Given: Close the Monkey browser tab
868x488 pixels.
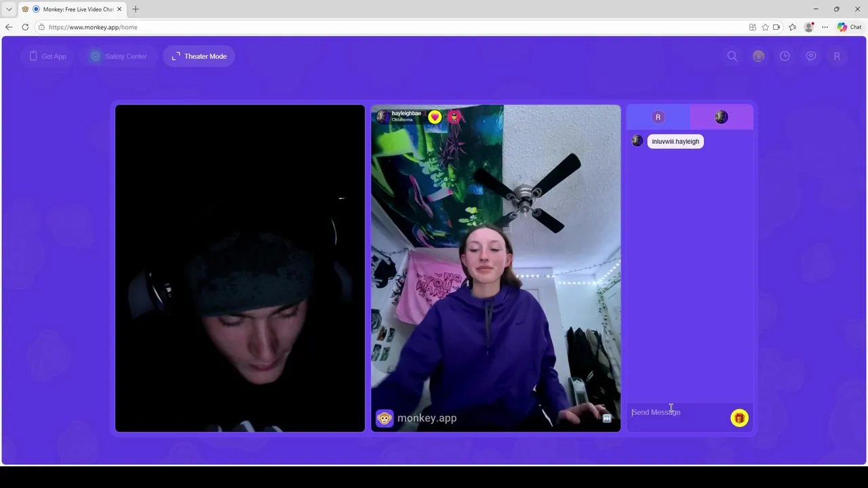Looking at the screenshot, I should click(119, 9).
